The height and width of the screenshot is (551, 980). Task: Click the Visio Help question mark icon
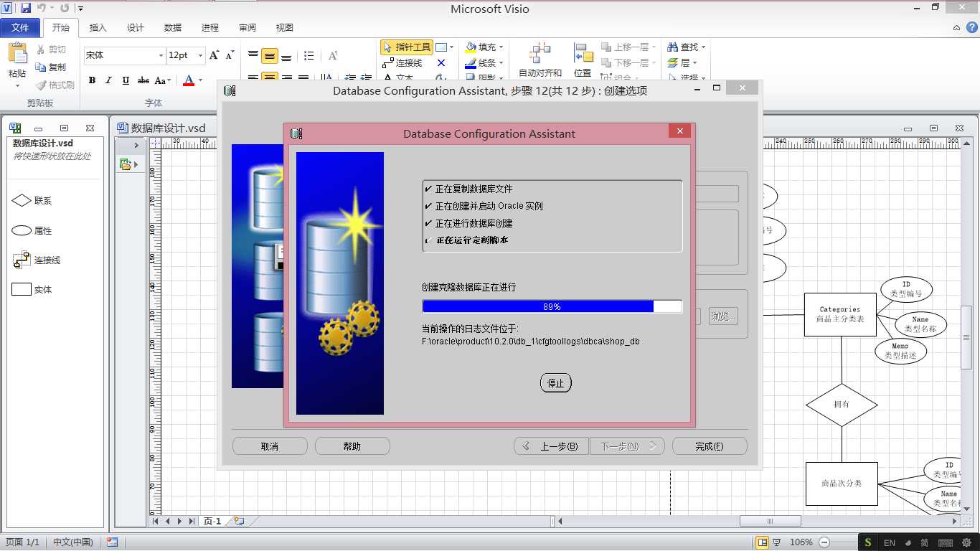click(971, 28)
